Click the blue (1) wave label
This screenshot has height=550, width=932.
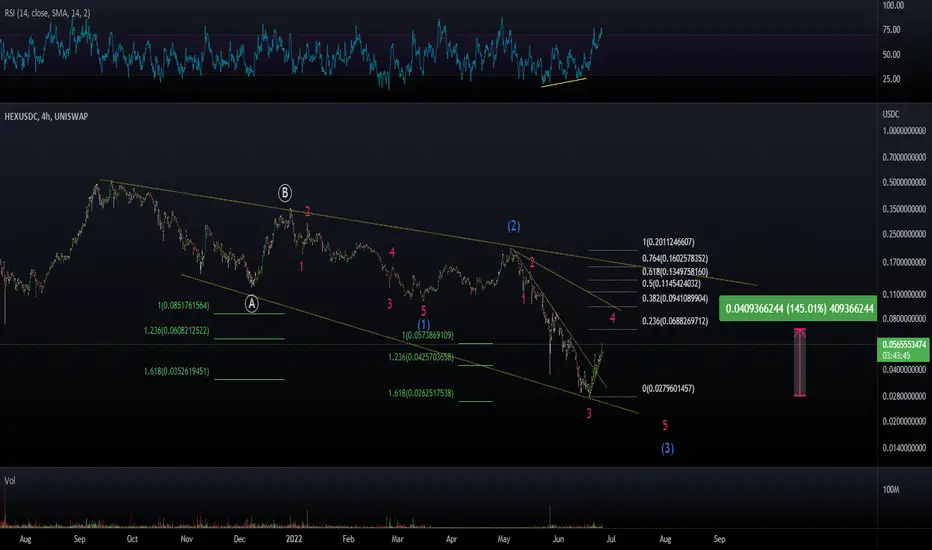coord(423,325)
